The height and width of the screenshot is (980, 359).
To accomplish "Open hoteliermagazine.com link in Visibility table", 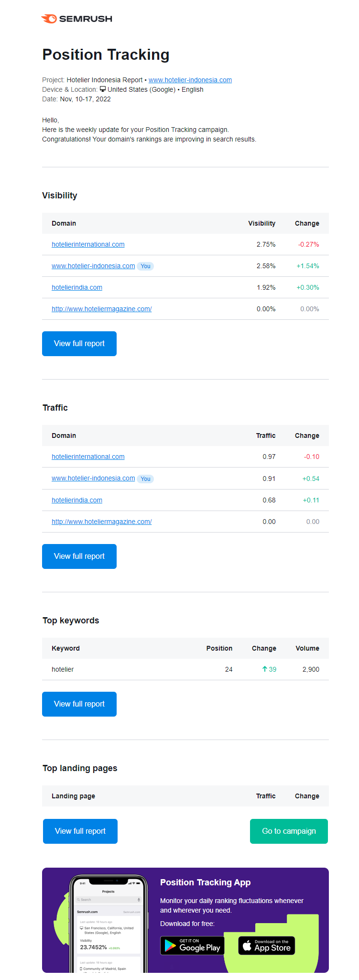I will point(102,309).
